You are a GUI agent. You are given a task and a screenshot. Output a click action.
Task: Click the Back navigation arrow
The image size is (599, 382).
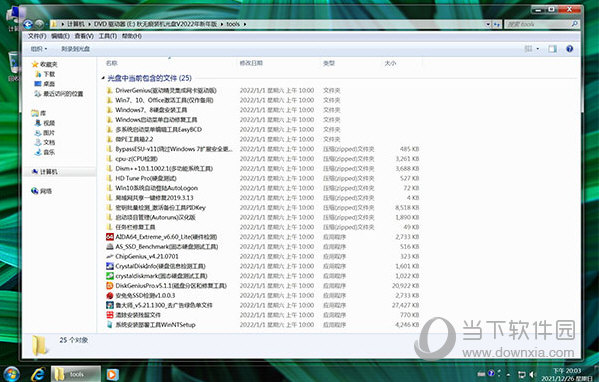click(x=28, y=24)
